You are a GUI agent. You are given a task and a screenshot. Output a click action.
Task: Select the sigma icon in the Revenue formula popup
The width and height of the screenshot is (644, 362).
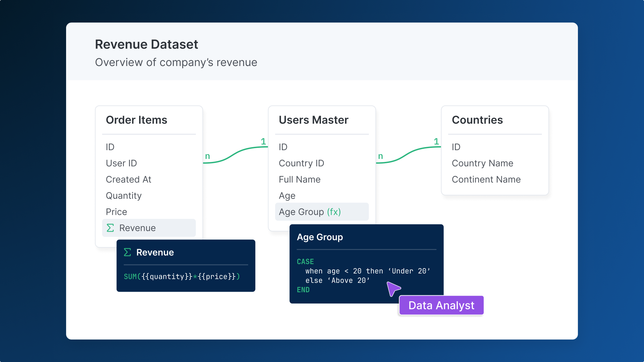128,253
